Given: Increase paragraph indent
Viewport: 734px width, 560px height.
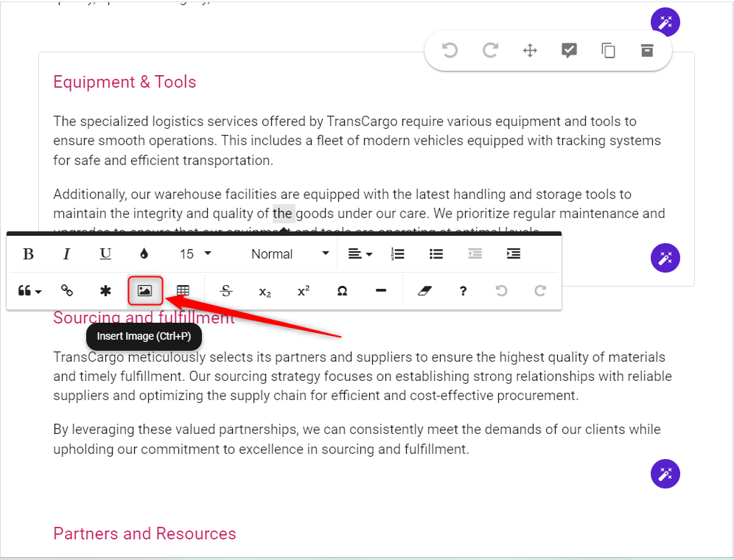Looking at the screenshot, I should pyautogui.click(x=514, y=253).
